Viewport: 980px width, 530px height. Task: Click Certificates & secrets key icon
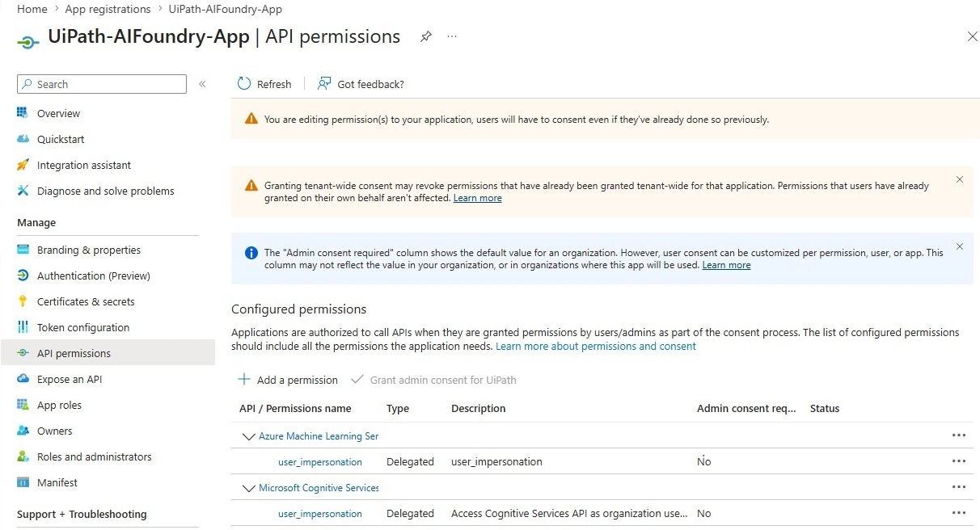click(23, 301)
